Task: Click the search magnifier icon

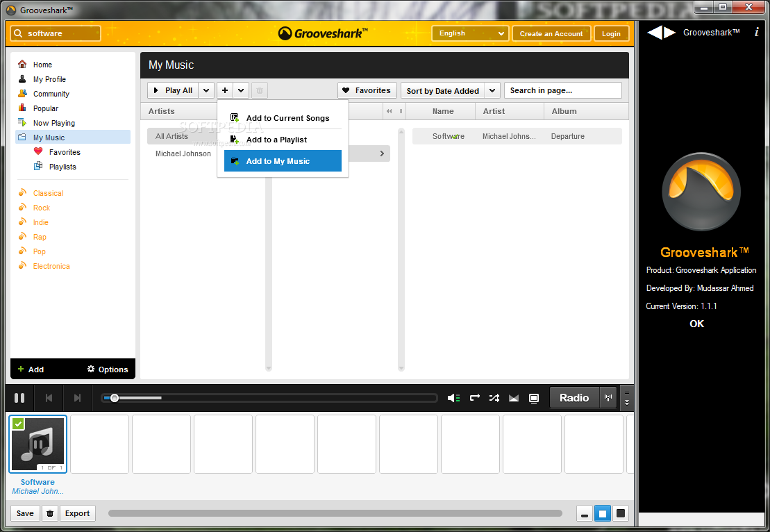Action: click(x=18, y=33)
